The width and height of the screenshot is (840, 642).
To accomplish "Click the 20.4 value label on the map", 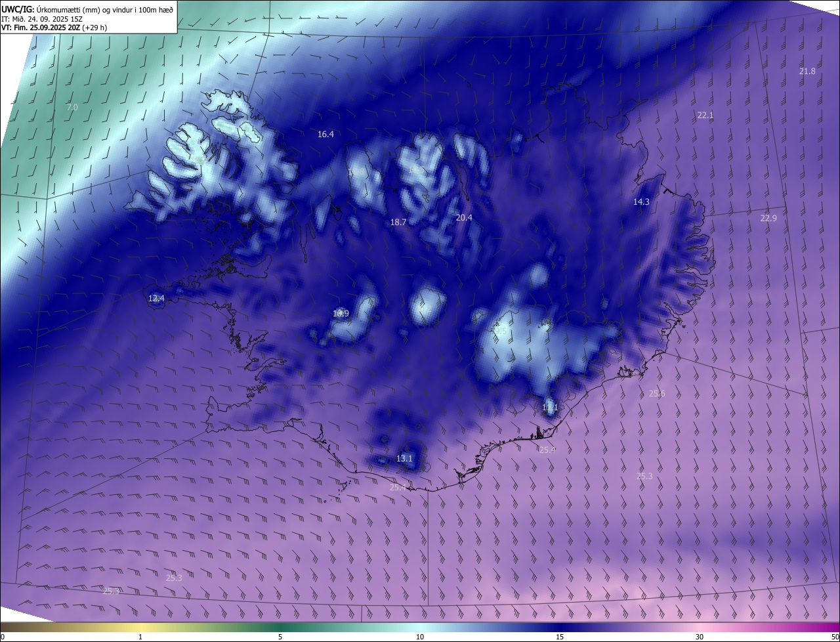I will (464, 217).
